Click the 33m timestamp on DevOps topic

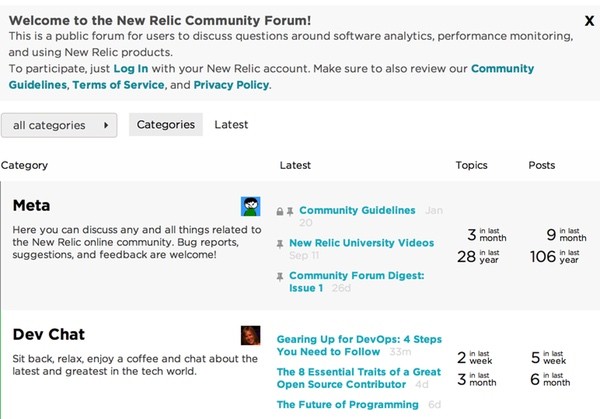tap(400, 352)
